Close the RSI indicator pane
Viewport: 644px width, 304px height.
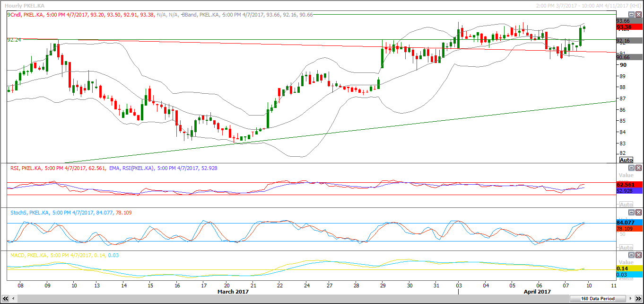[638, 168]
